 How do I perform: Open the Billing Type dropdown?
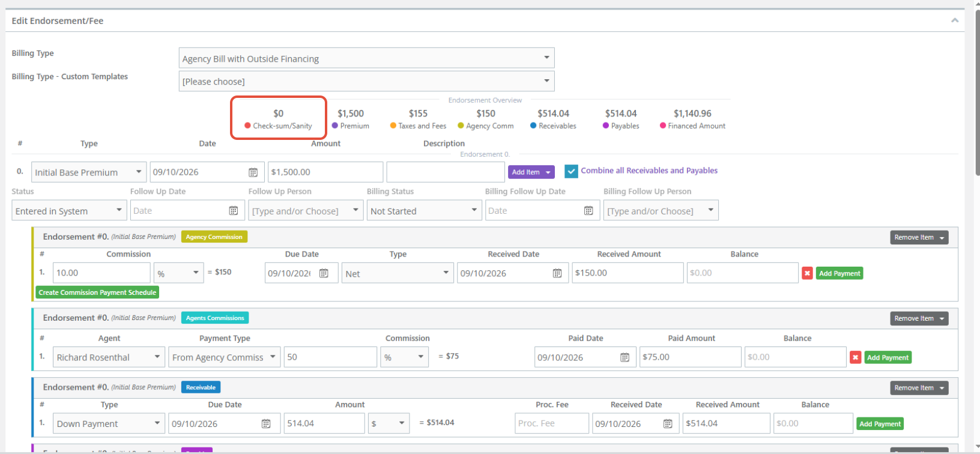click(366, 58)
